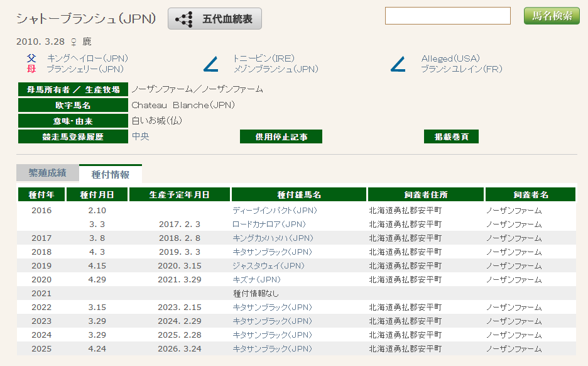Click the pedigree tree icon on 五代血統表

click(184, 19)
